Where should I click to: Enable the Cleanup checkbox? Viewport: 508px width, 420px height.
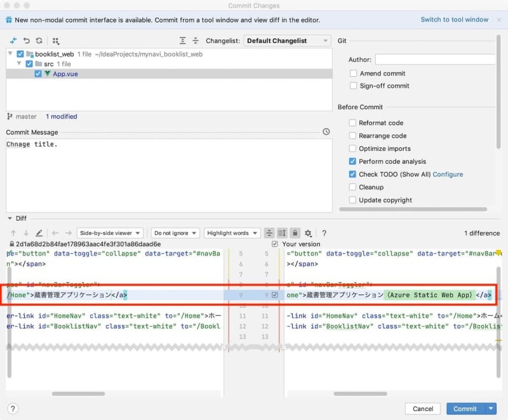(x=352, y=187)
